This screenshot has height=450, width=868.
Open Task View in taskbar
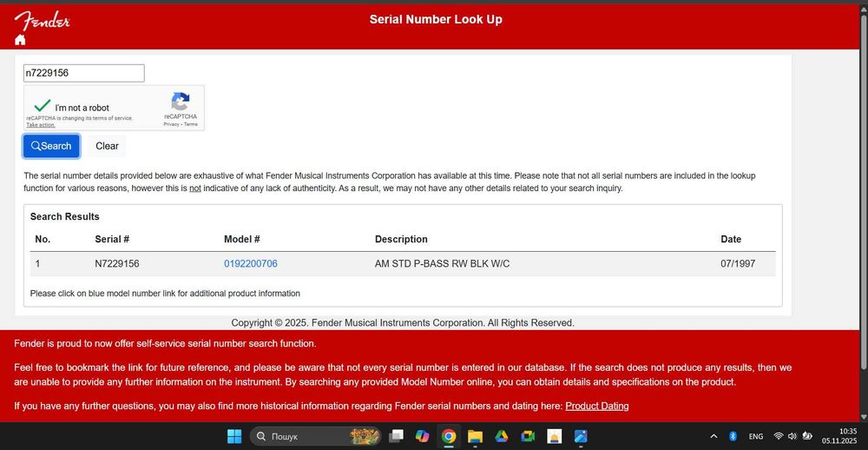coord(397,437)
